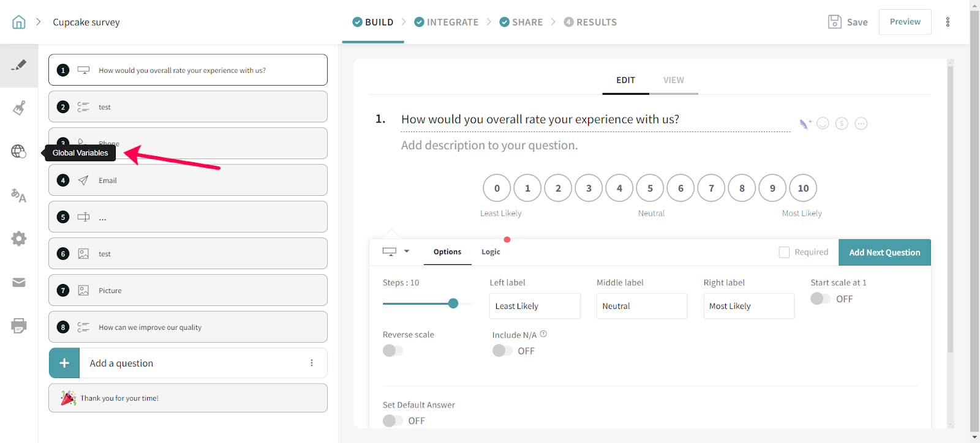Click the home icon in the breadcrumb
The height and width of the screenshot is (443, 980).
point(19,22)
